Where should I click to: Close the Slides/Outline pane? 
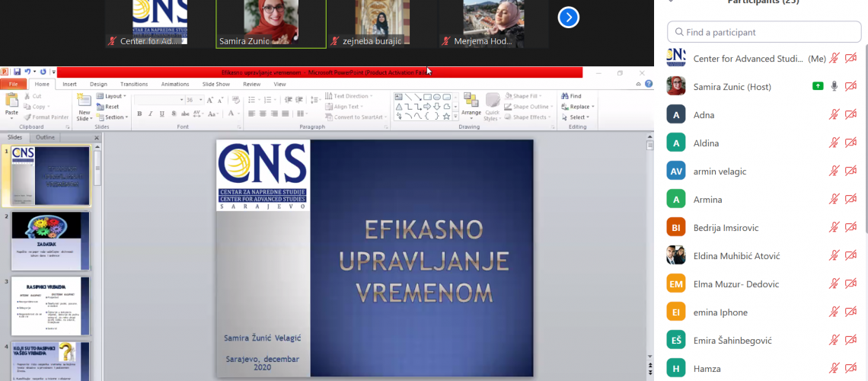[x=97, y=137]
